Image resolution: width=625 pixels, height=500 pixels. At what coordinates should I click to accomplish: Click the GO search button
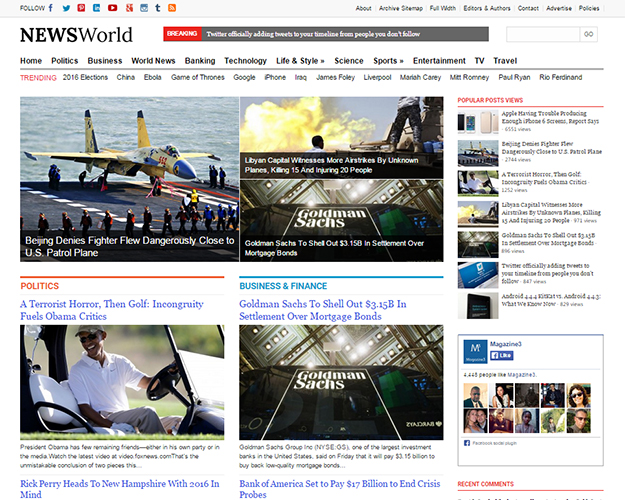click(x=588, y=34)
